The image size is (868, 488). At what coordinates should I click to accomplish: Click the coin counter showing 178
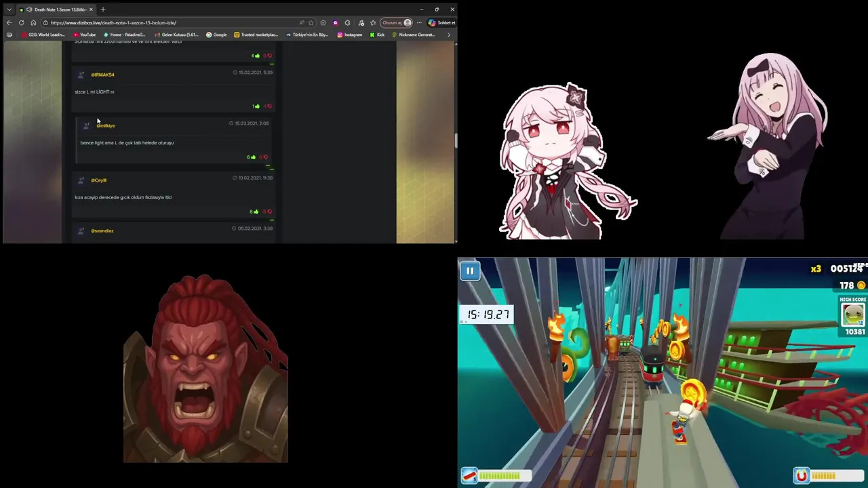pyautogui.click(x=852, y=285)
